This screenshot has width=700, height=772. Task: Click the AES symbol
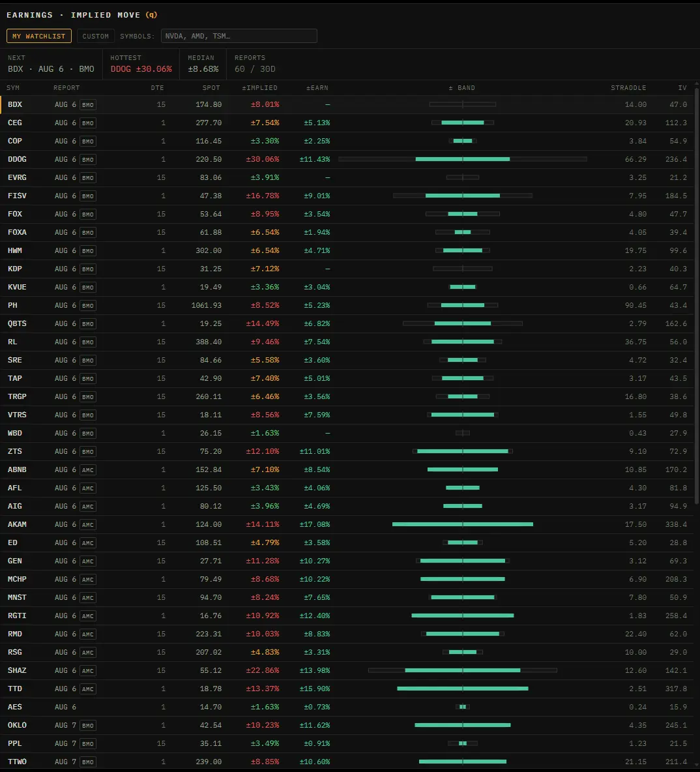click(x=15, y=707)
